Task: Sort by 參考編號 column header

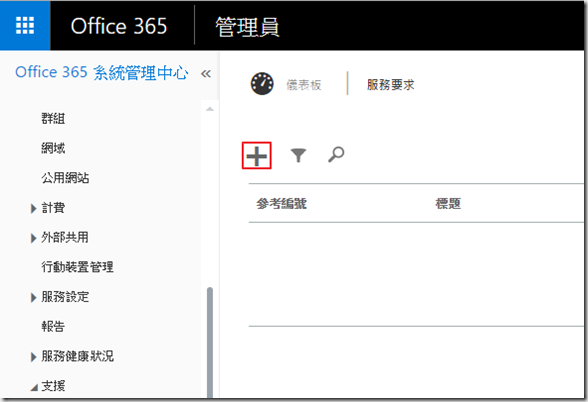Action: (282, 204)
